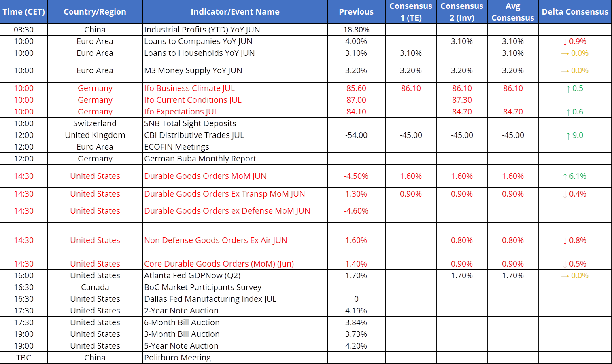Image resolution: width=612 pixels, height=364 pixels.
Task: Select Atlanta Fed GDPNow (Q2) cell
Action: point(235,275)
